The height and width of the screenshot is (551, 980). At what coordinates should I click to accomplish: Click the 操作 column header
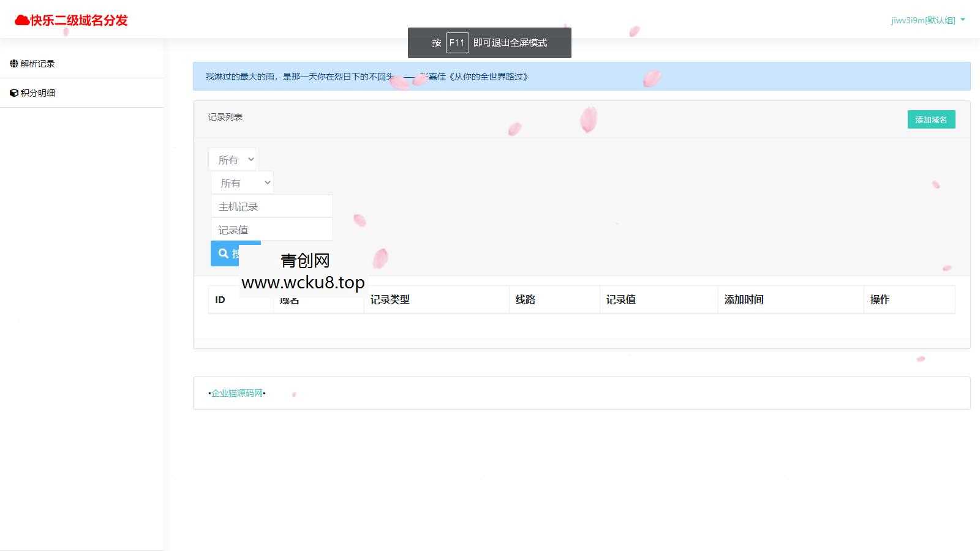[x=880, y=299]
